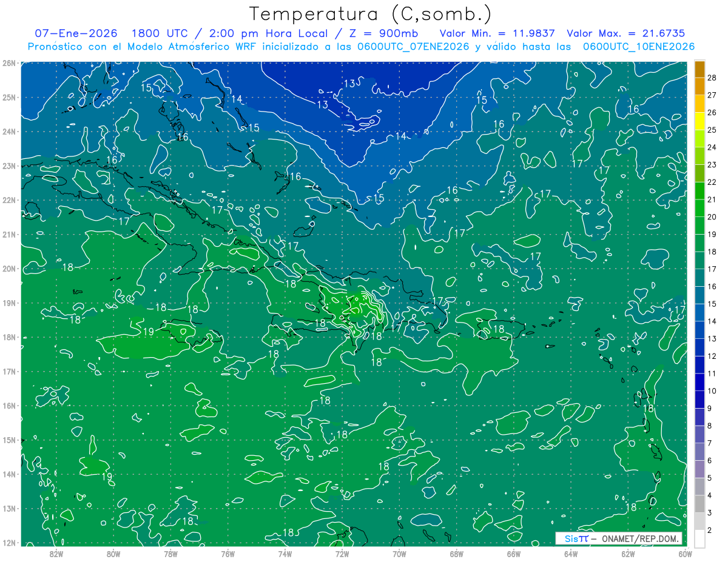
Task: Click the '82W' longitude label
Action: (x=56, y=553)
